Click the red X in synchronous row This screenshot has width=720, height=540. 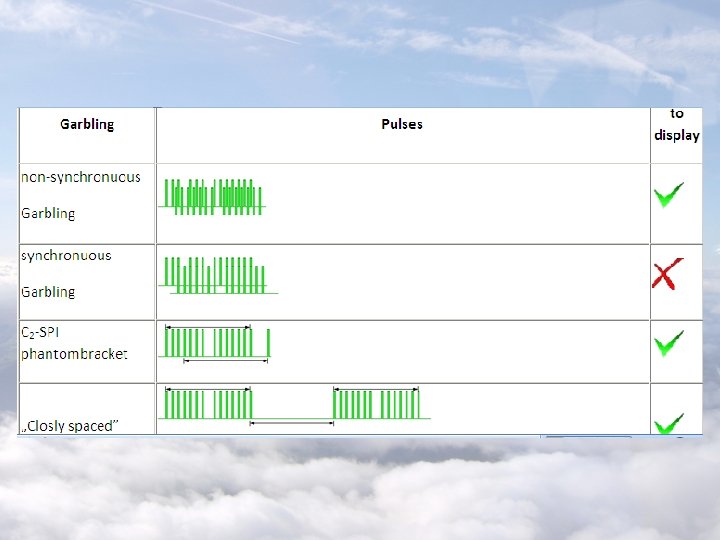click(668, 274)
